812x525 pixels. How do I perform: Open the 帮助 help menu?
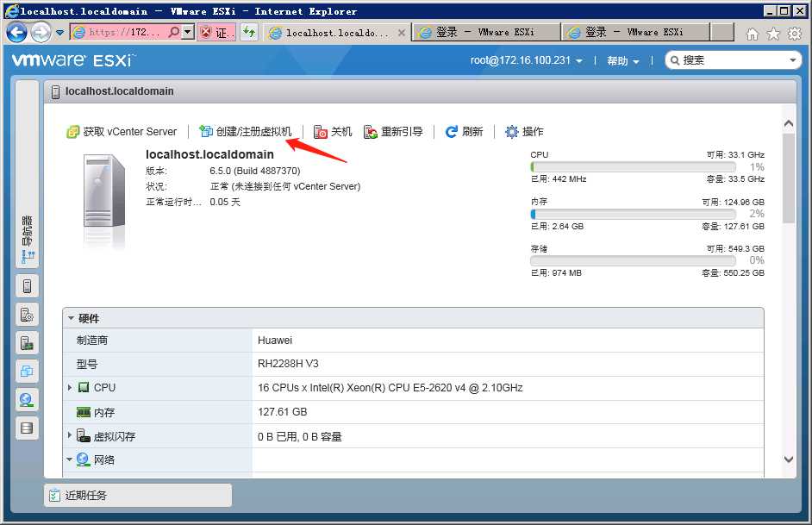(622, 60)
